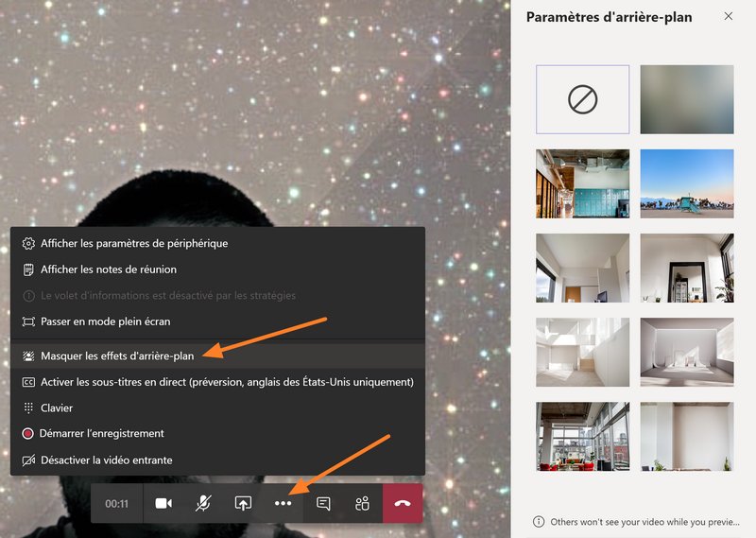Click the info icon beside preview notice
Image resolution: width=756 pixels, height=538 pixels.
[x=539, y=522]
